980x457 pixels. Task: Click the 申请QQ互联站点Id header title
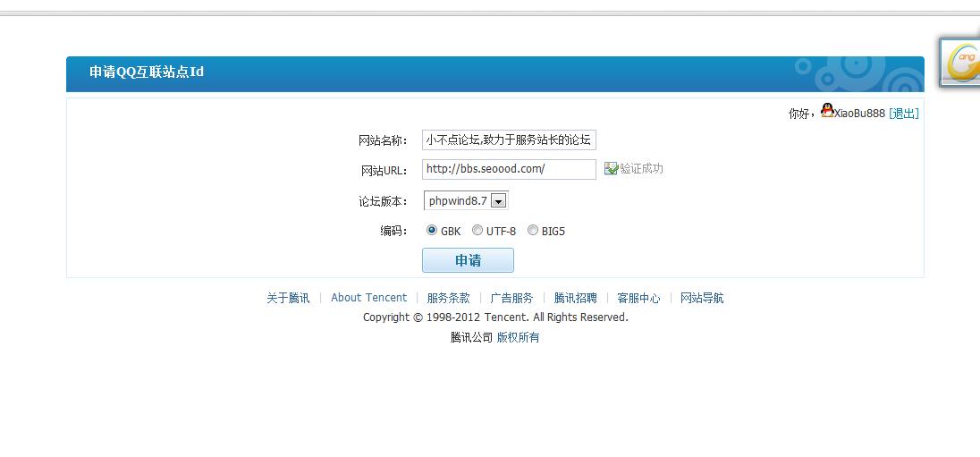point(147,72)
